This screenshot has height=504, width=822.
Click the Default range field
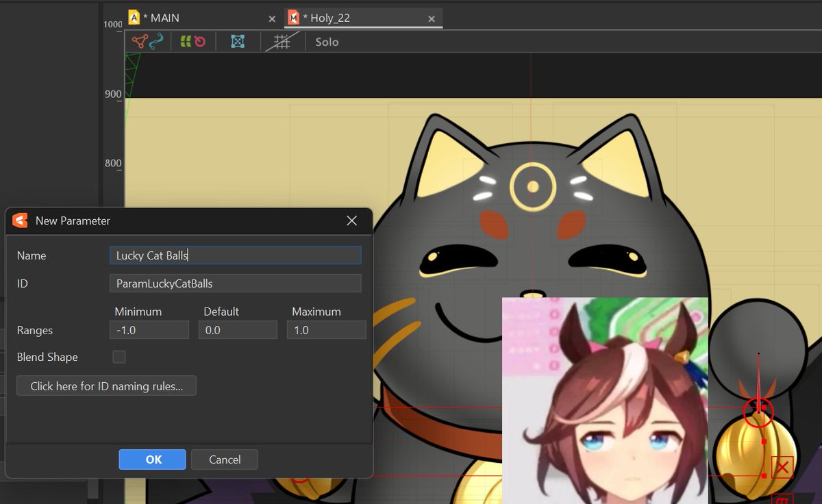(x=238, y=330)
